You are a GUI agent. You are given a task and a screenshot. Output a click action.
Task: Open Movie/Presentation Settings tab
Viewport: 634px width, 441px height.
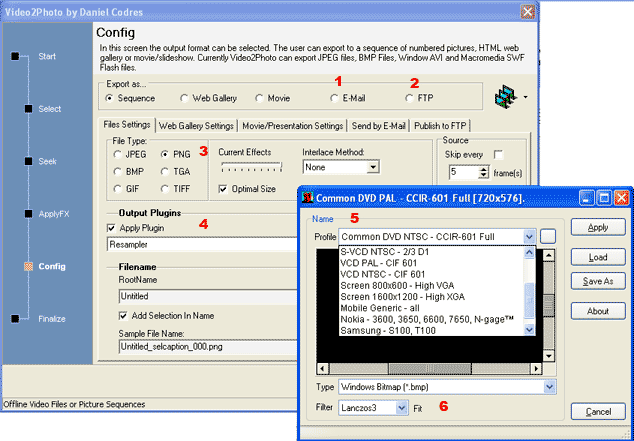tap(293, 126)
